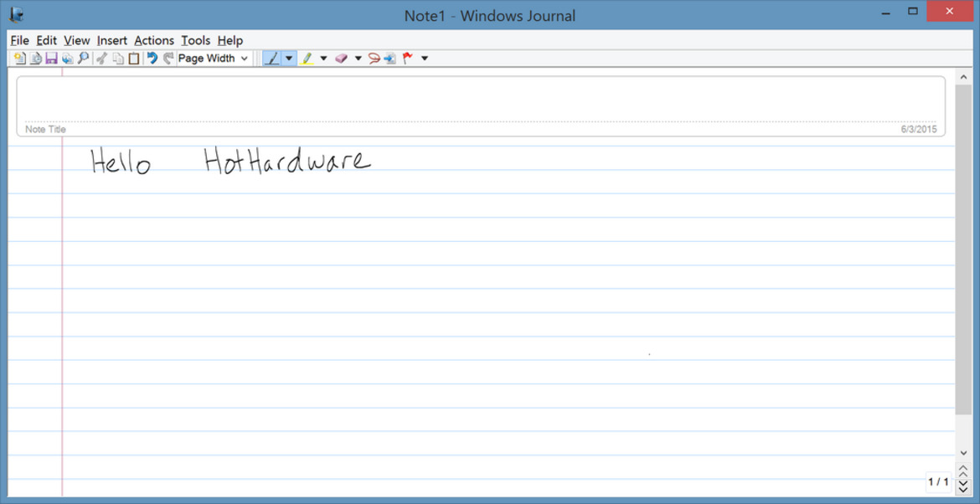Toggle the Pen tool on
The image size is (980, 504).
pos(271,59)
